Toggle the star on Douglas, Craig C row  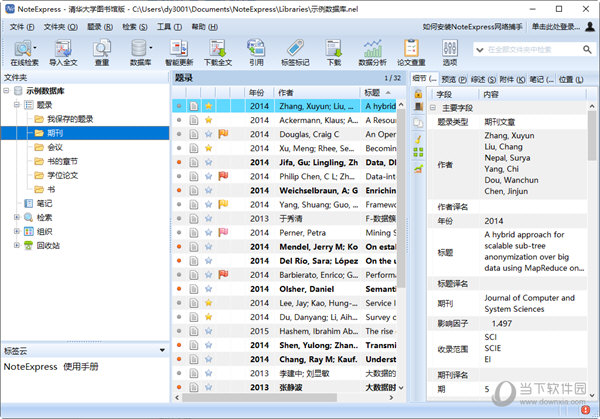click(x=208, y=134)
